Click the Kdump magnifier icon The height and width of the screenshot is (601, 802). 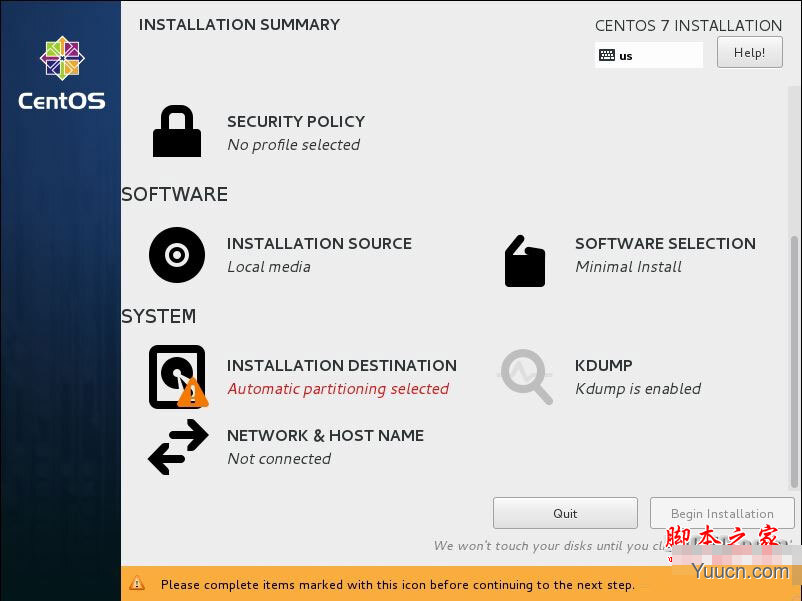pyautogui.click(x=526, y=376)
